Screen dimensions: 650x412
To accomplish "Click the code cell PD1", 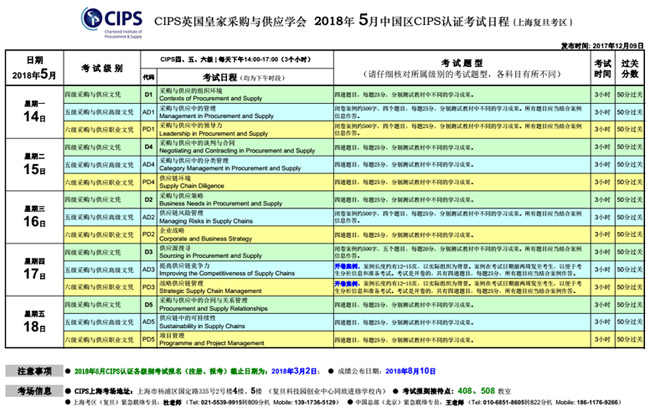I will (x=149, y=129).
